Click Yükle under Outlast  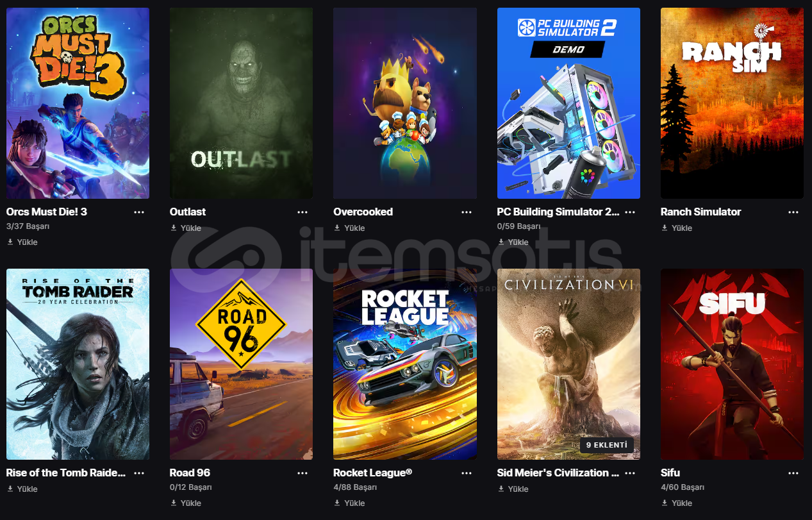[x=191, y=228]
